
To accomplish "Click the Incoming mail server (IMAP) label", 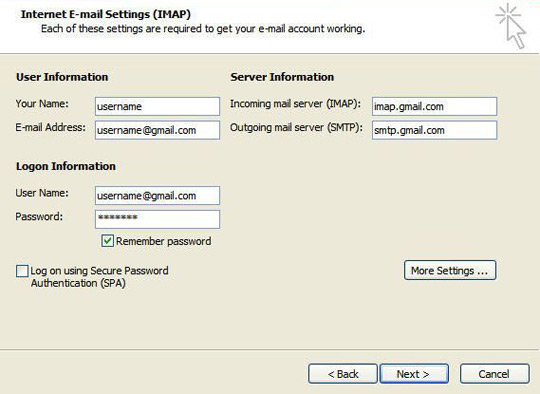I will tap(295, 104).
